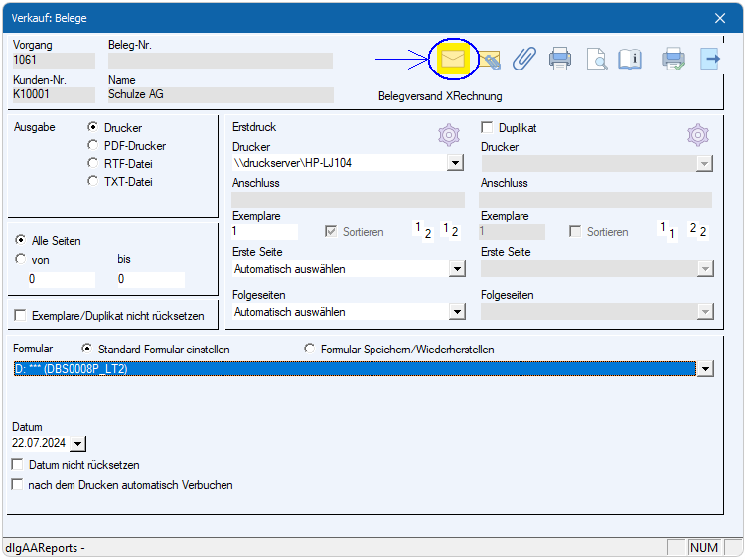Viewport: 745px width, 560px height.
Task: Open the Datum date picker arrow
Action: point(79,444)
